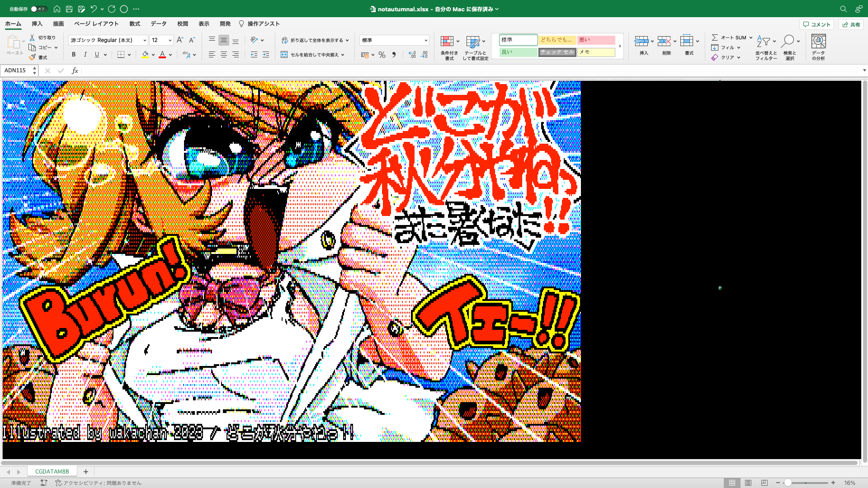Toggle bold formatting
Viewport: 868px width, 488px height.
click(x=74, y=55)
